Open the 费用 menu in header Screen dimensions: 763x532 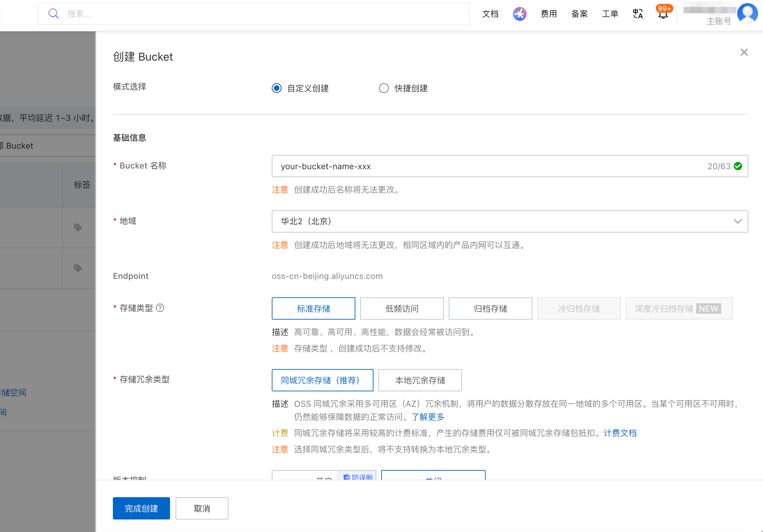(549, 14)
